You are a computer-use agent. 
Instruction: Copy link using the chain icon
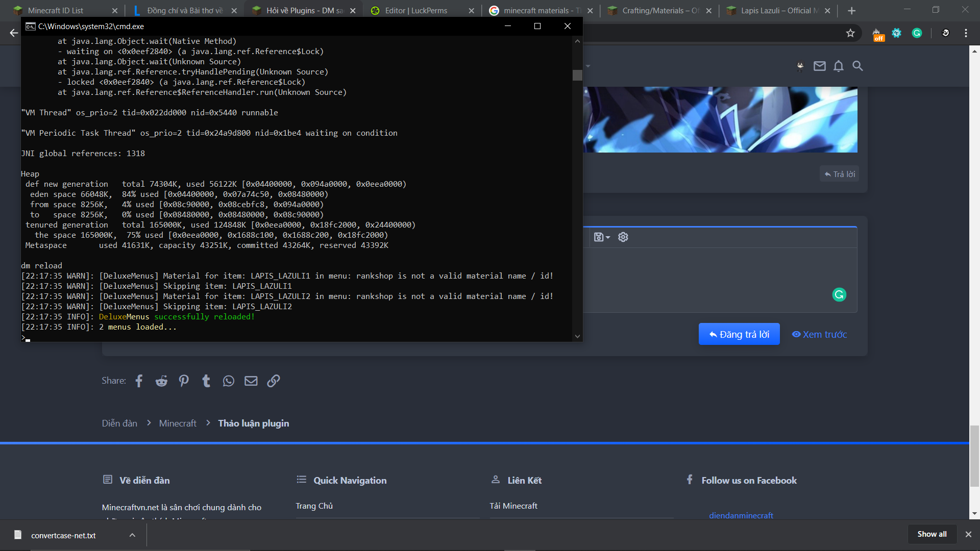(x=274, y=381)
